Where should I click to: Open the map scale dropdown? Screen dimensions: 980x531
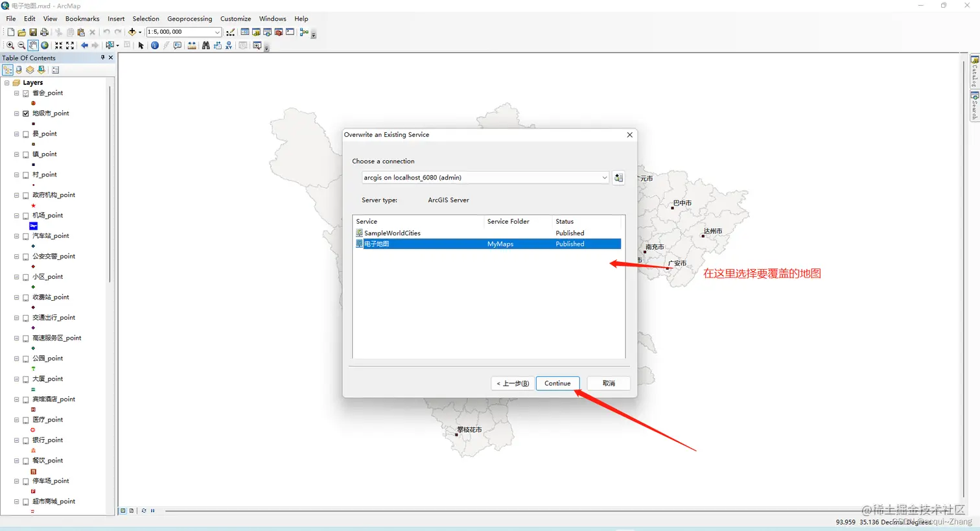coord(218,32)
